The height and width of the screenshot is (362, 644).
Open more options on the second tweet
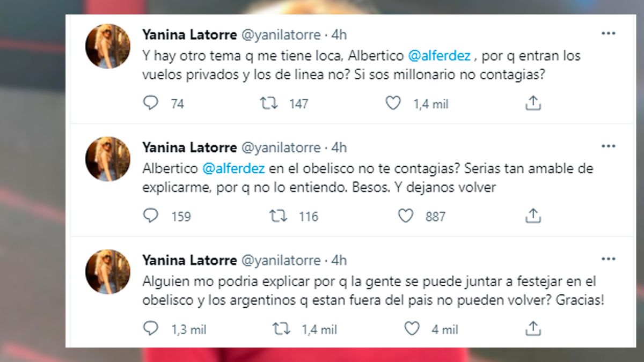(x=608, y=146)
